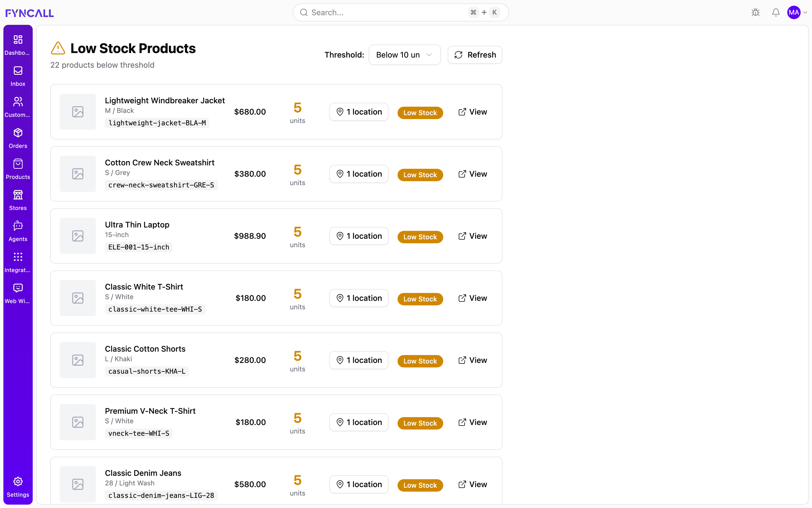Screen dimensions: 812x508
Task: Show locations for Cotton Crew Neck Sweatshirt
Action: tap(359, 174)
